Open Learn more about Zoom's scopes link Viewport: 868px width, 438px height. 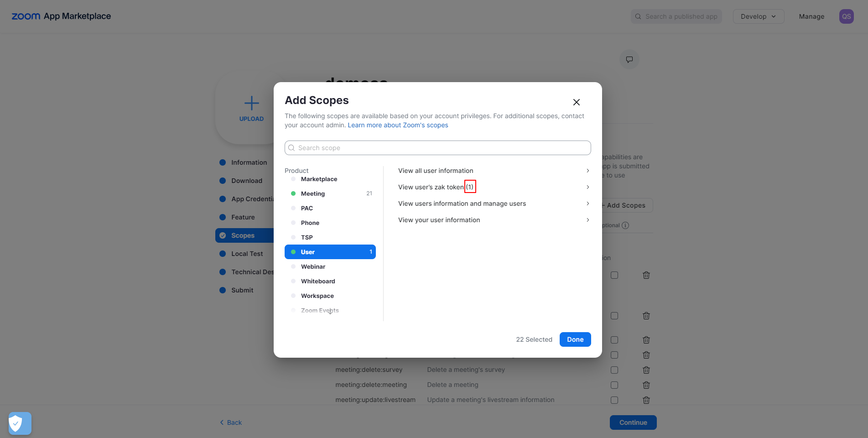[398, 125]
